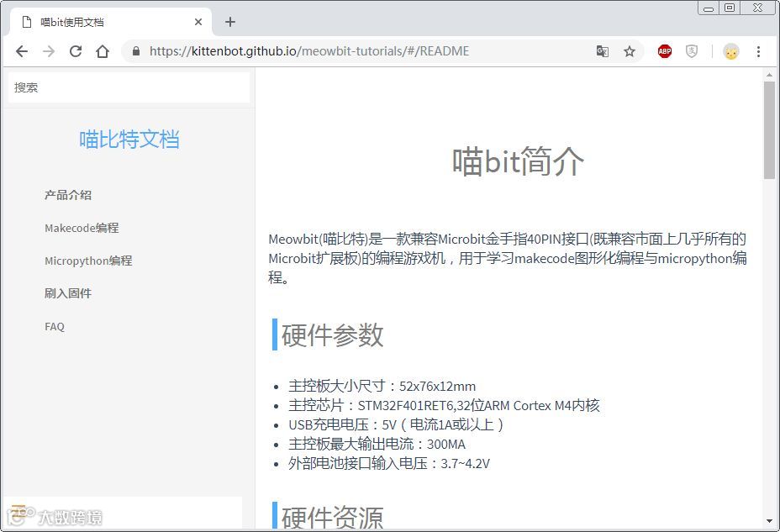Viewport: 780px width, 532px height.
Task: Click the page vertical scrollbar thumb
Action: point(769,130)
